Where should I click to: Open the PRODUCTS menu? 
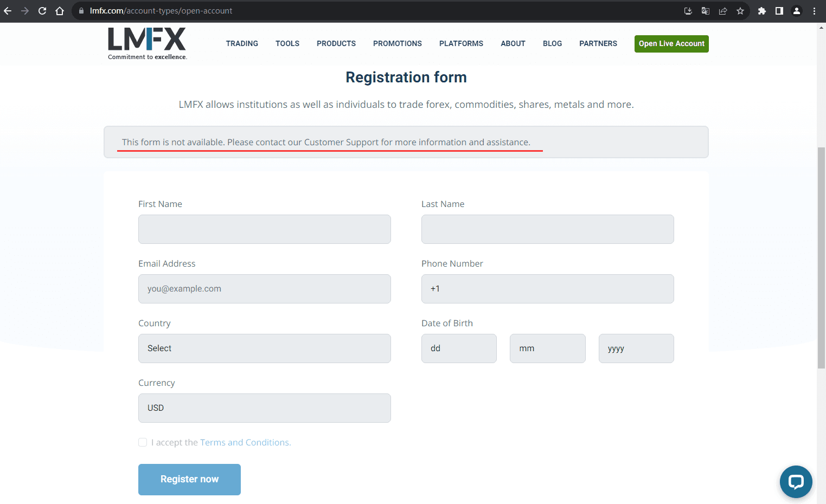pyautogui.click(x=336, y=43)
